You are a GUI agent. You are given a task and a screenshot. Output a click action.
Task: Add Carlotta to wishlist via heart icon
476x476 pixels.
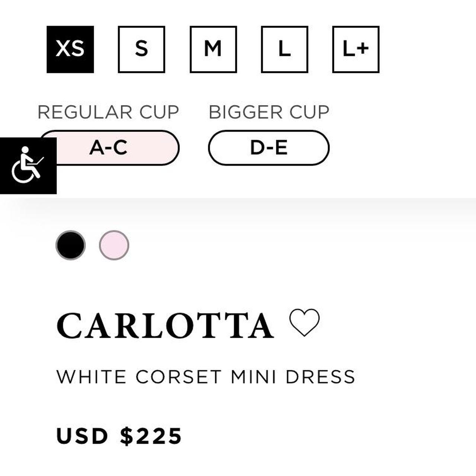(304, 322)
